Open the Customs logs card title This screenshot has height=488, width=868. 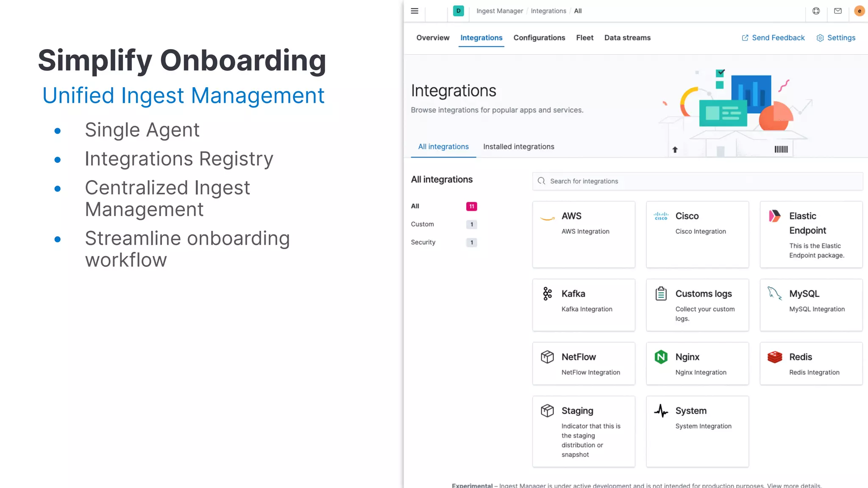(704, 294)
